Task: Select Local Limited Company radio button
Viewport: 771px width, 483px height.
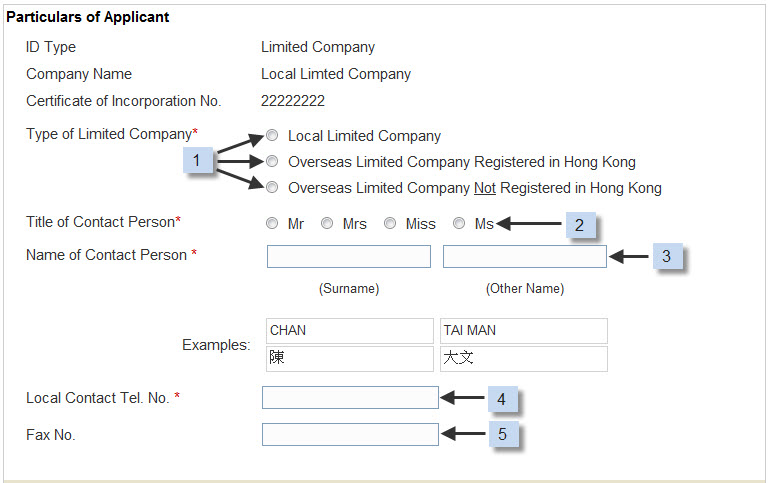Action: pyautogui.click(x=272, y=135)
